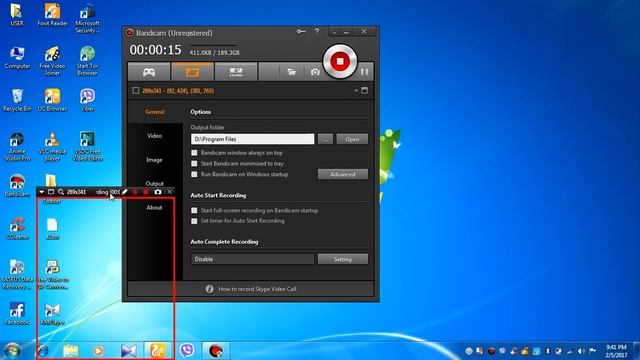The height and width of the screenshot is (360, 640).
Task: Open Viber desktop shortcut
Action: click(87, 100)
